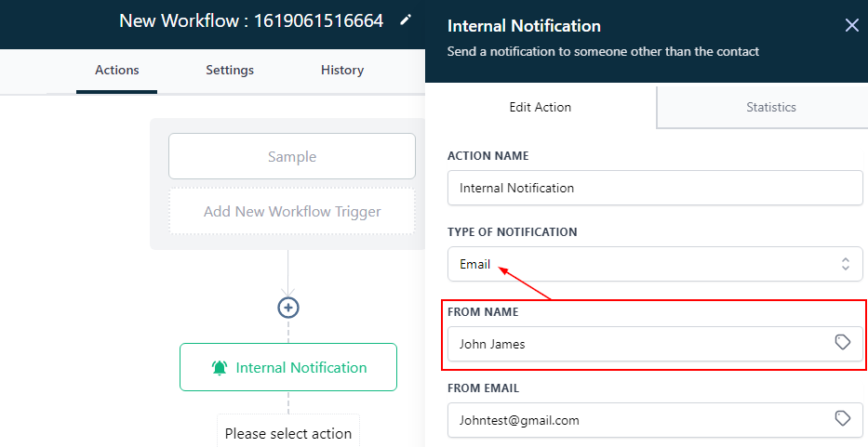Click the plus circle to add action
868x447 pixels.
tap(288, 308)
